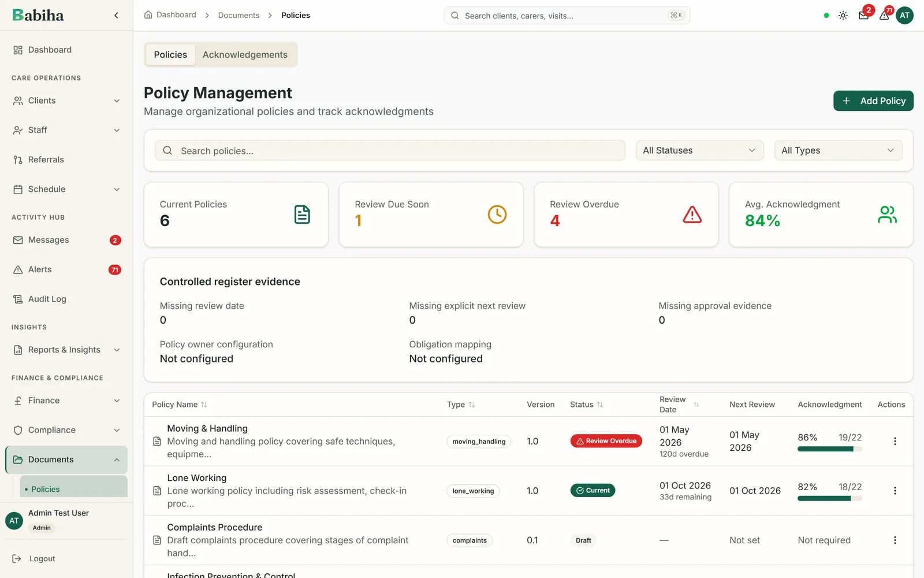
Task: Click the lone_working type tag
Action: pos(473,491)
